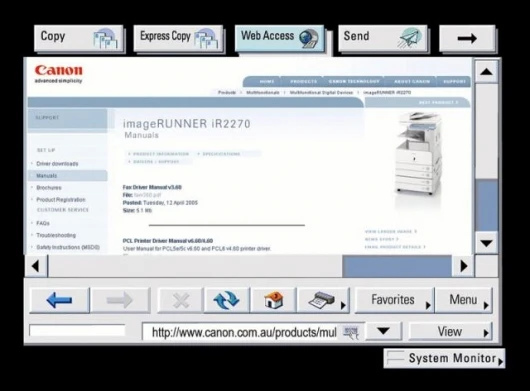Image resolution: width=530 pixels, height=391 pixels.
Task: Click the horizontal scrollbar left arrow
Action: pos(36,266)
